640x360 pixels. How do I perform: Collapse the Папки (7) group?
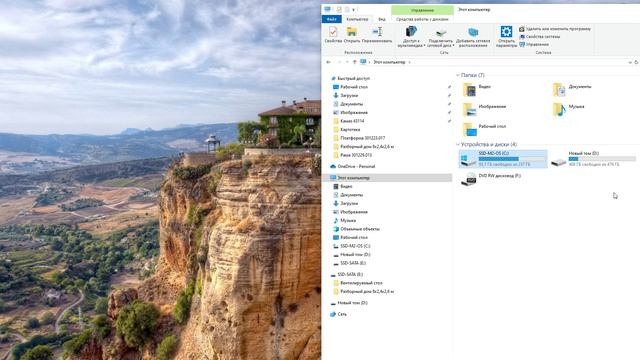pos(458,76)
